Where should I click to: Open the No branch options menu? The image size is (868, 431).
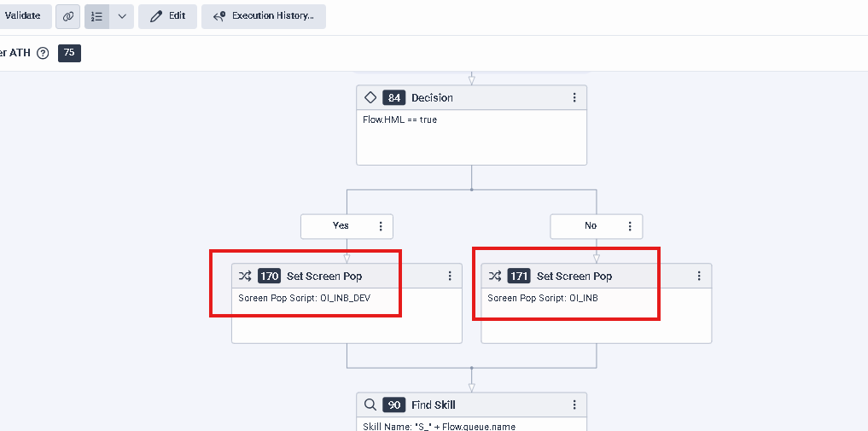[630, 226]
